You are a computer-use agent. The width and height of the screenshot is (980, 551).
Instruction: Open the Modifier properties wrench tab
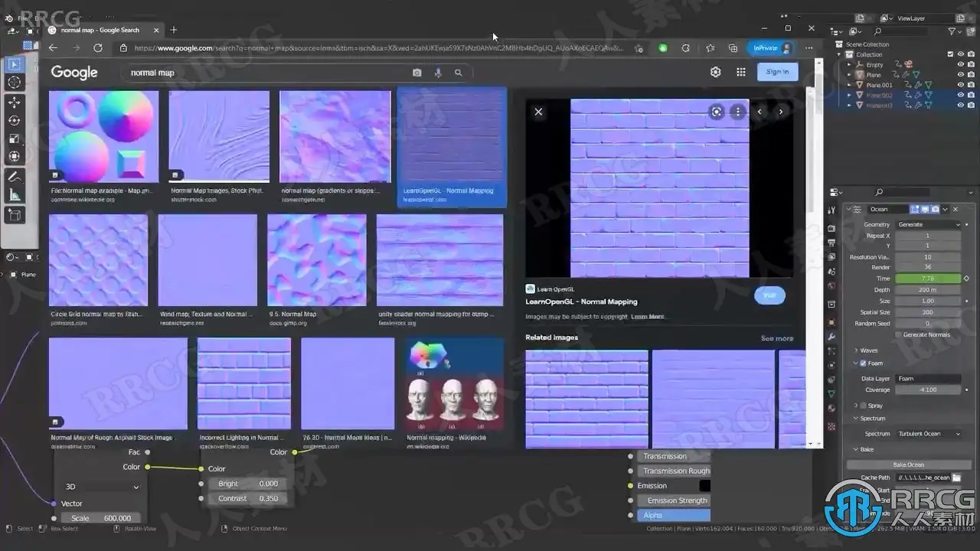point(831,337)
